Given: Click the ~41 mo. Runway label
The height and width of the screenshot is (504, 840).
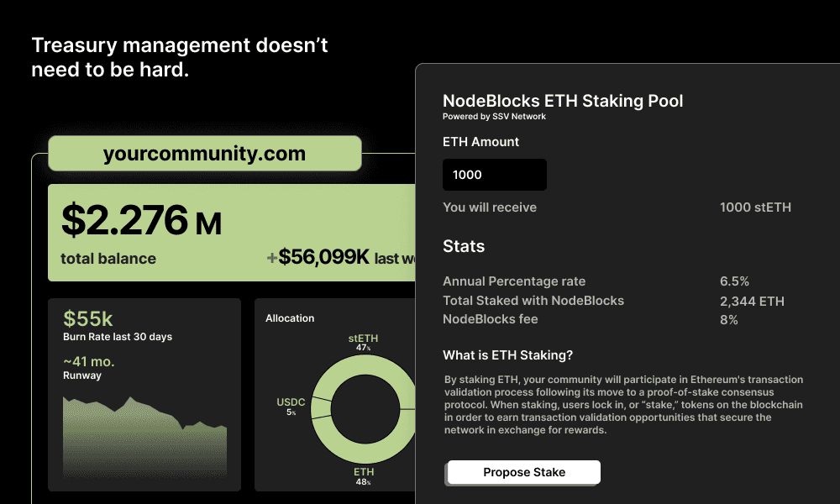Looking at the screenshot, I should (x=89, y=368).
